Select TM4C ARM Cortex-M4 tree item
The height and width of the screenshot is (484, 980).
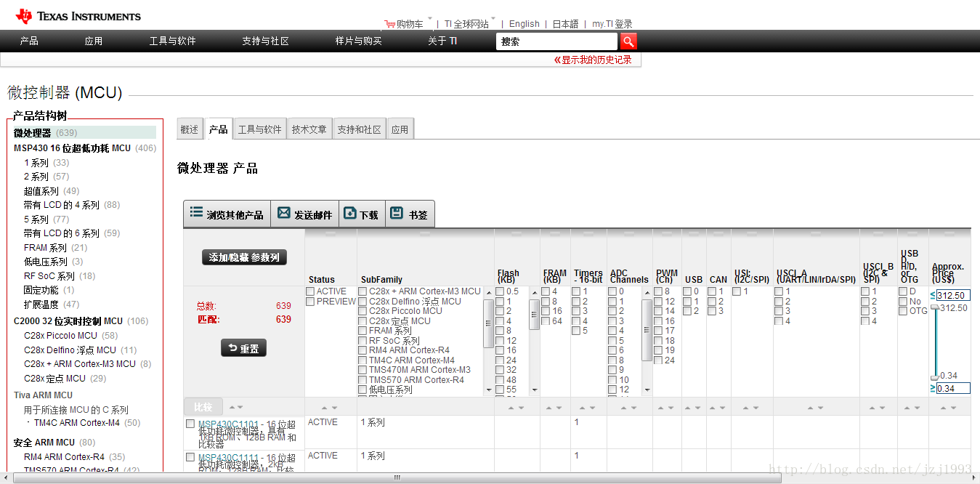coord(76,423)
